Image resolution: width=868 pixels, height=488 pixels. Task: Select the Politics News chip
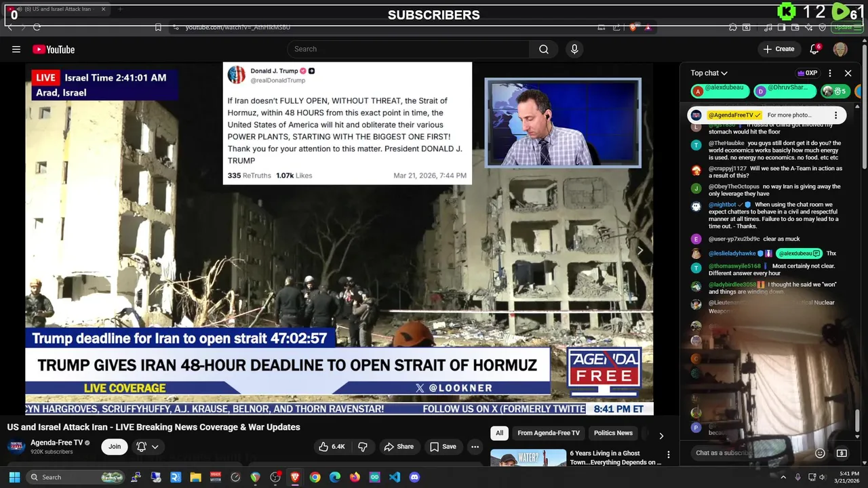coord(613,433)
